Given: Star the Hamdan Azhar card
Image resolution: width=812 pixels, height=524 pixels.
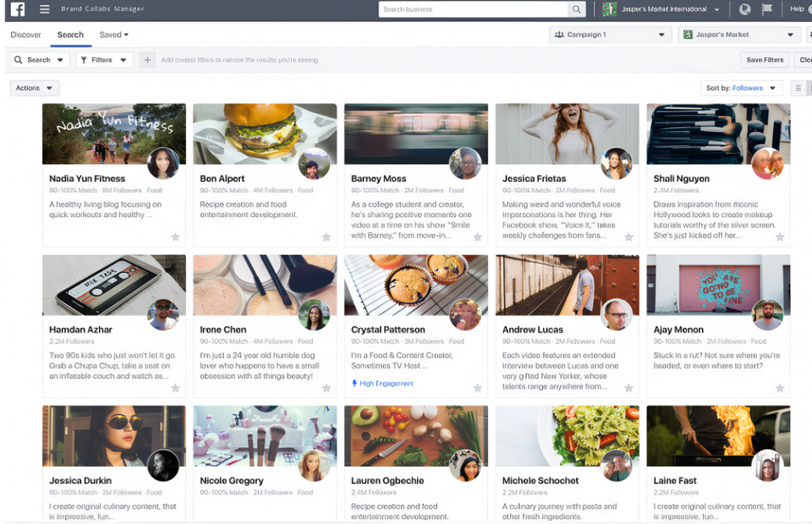Looking at the screenshot, I should [176, 388].
